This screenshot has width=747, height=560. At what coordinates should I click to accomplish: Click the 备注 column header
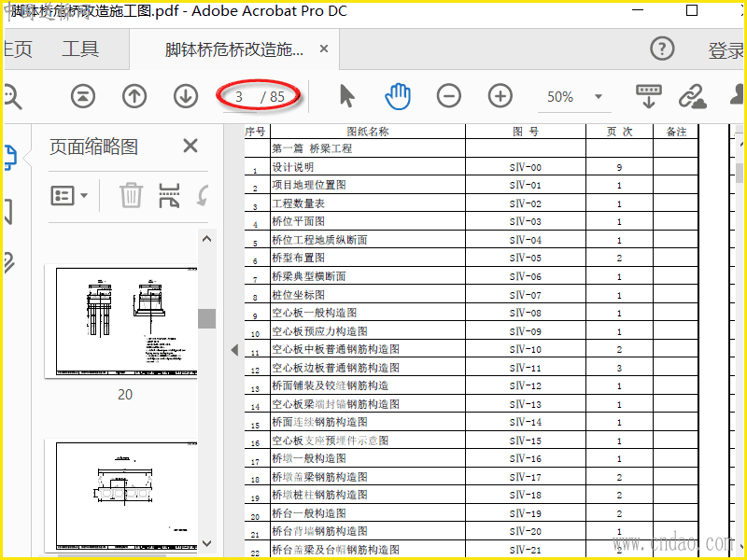(x=676, y=132)
